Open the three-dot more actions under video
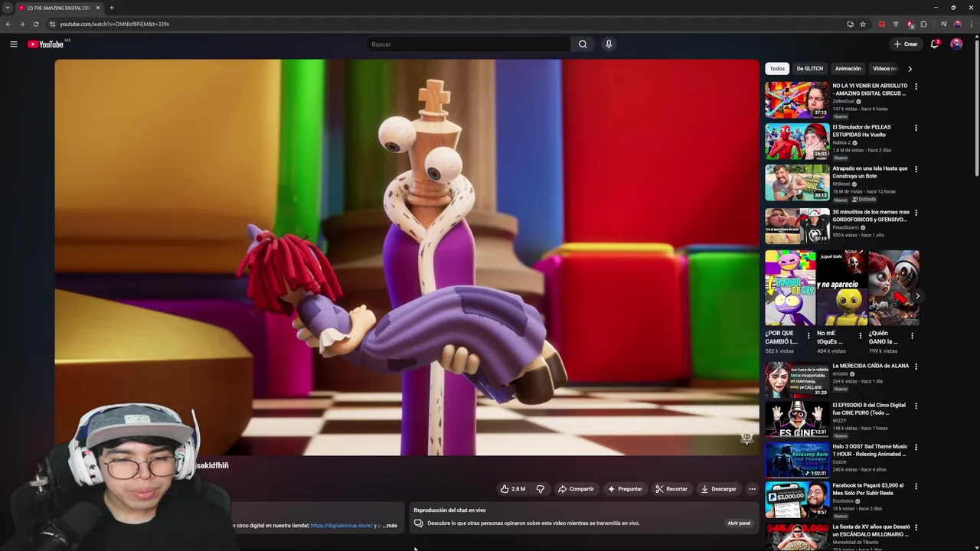 tap(752, 489)
